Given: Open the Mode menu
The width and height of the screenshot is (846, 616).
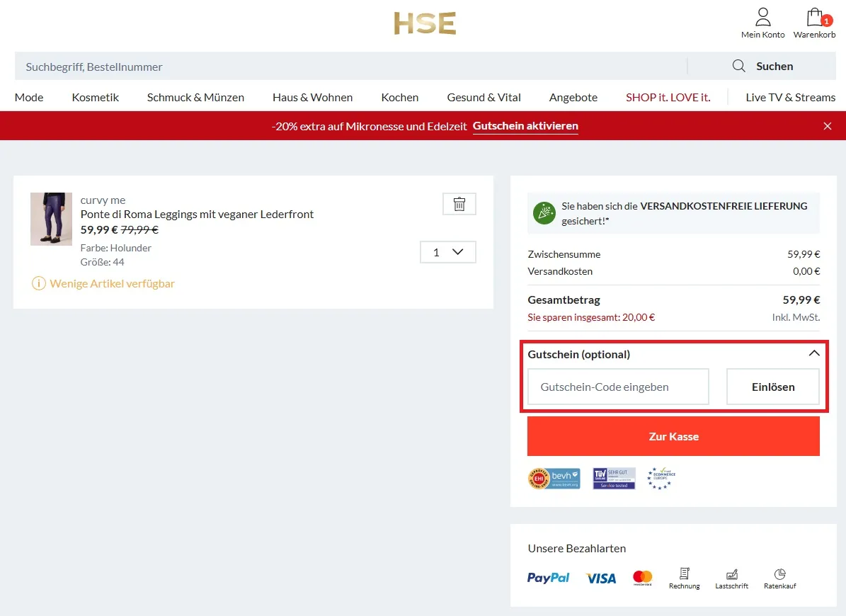Looking at the screenshot, I should pyautogui.click(x=28, y=97).
